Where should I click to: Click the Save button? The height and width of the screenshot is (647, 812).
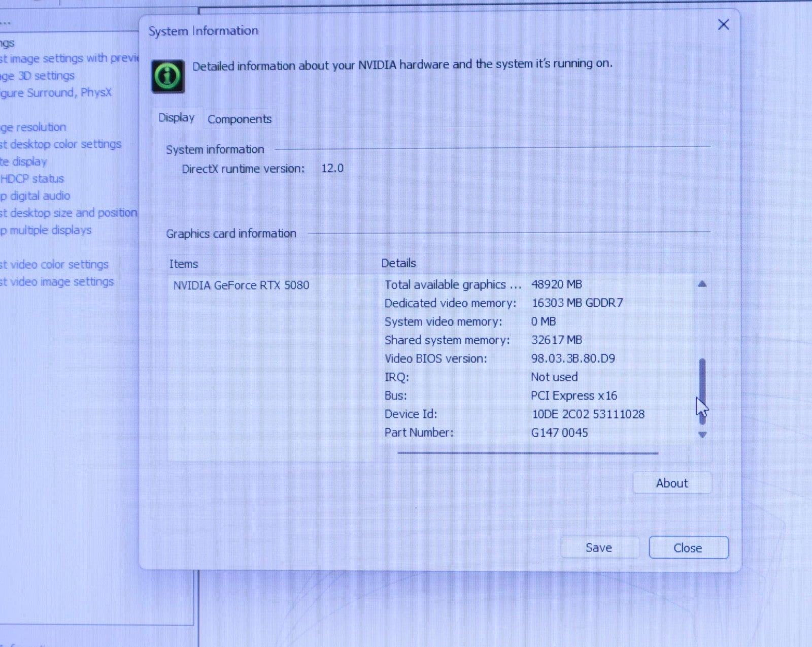599,547
